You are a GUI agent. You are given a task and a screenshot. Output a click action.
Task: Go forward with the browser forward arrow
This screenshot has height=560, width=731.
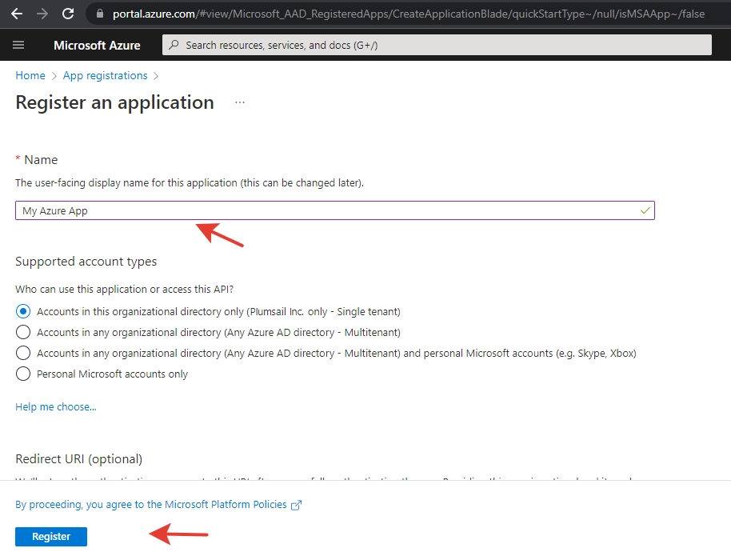click(42, 14)
